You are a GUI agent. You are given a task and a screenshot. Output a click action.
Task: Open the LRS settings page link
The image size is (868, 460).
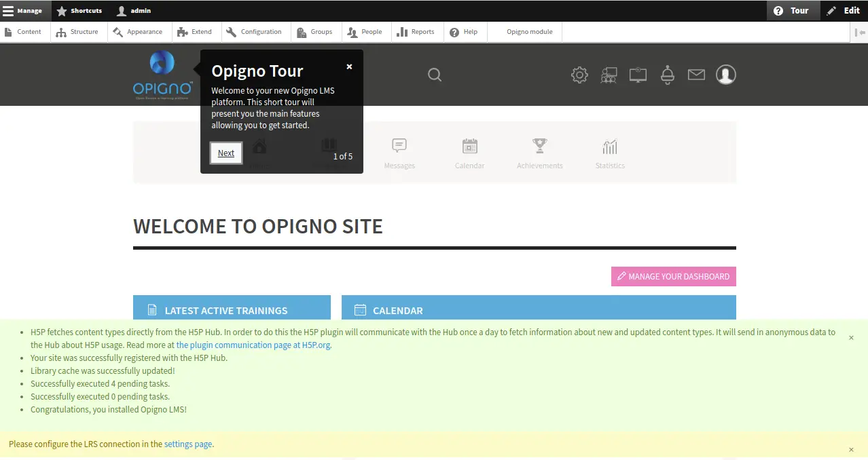(x=188, y=444)
